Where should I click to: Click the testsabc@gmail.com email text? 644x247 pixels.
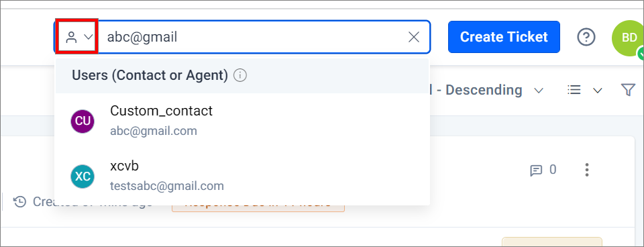167,186
